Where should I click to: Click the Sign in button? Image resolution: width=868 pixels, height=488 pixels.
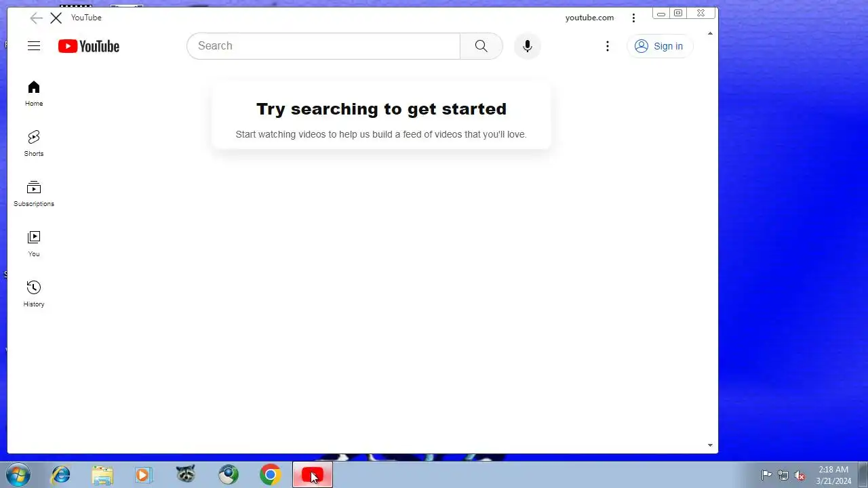[659, 46]
